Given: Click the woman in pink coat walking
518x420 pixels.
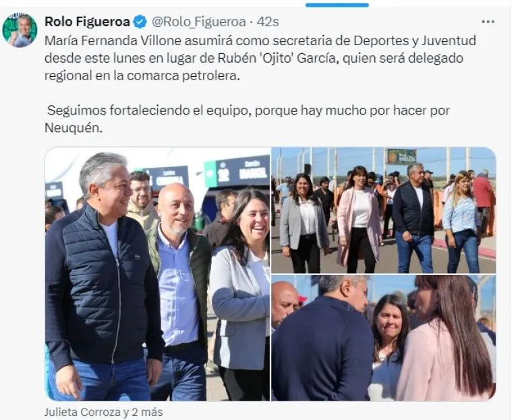Looking at the screenshot, I should [359, 219].
